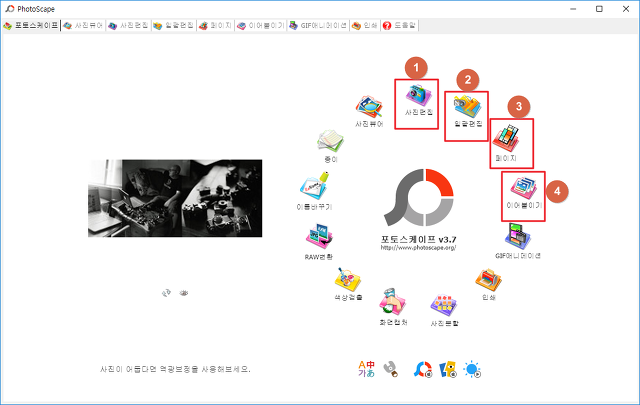Click the refresh arrows icon below the photo
This screenshot has height=405, width=640.
pyautogui.click(x=166, y=293)
